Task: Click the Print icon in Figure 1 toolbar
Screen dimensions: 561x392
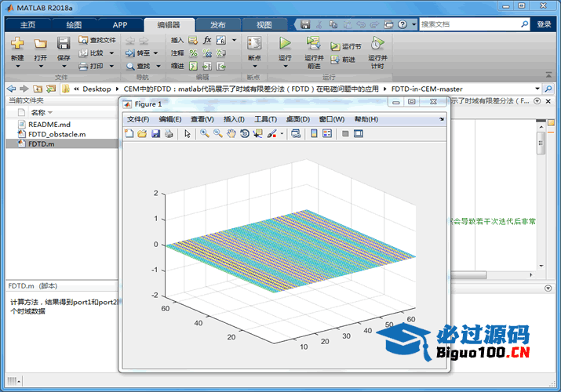Action: (169, 133)
